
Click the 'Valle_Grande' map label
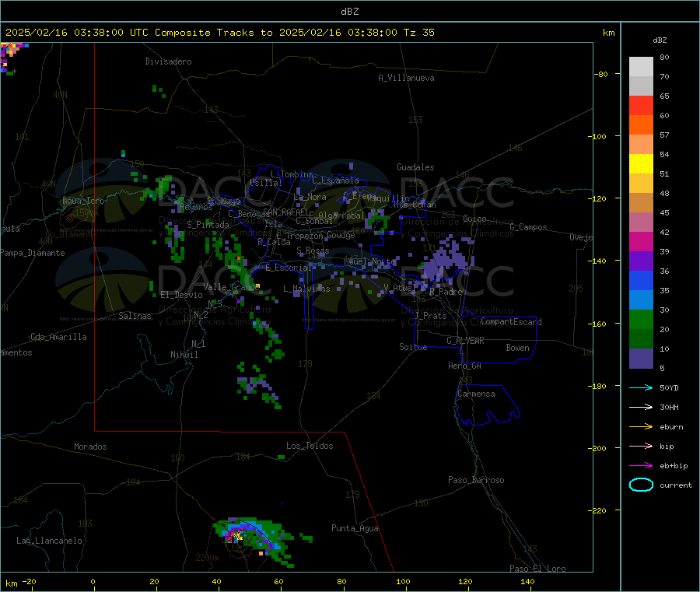point(231,287)
